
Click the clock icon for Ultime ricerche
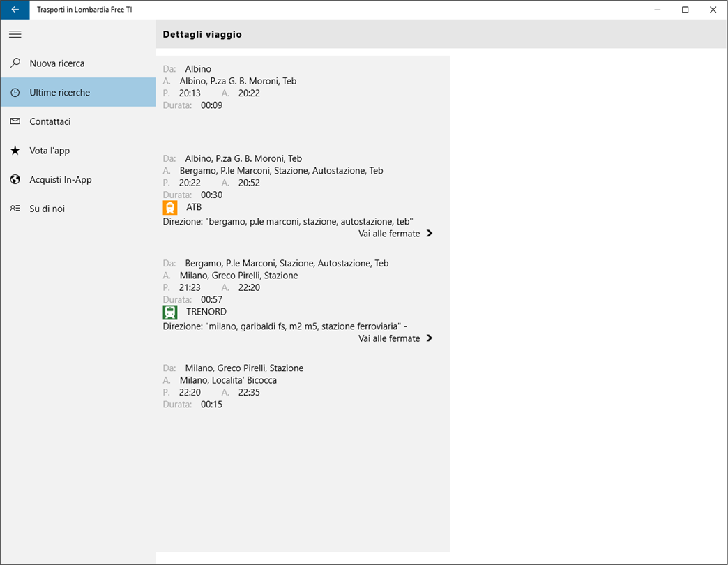tap(15, 93)
